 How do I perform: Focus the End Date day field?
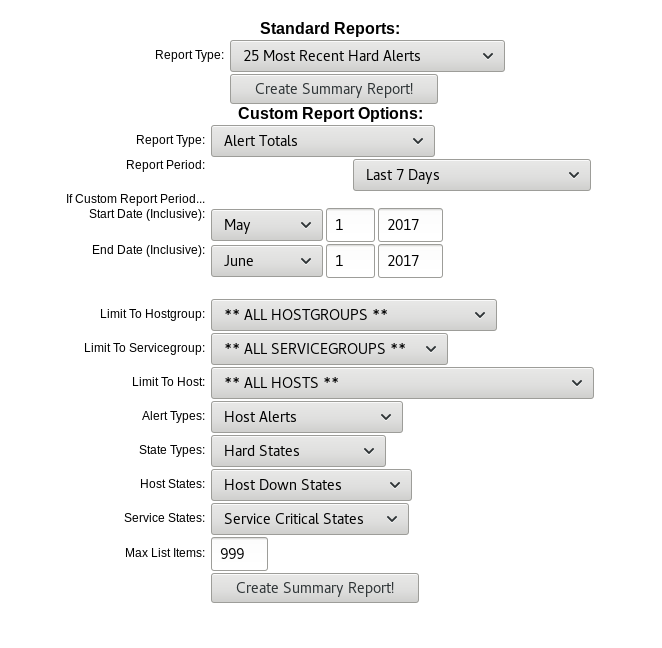pyautogui.click(x=350, y=261)
